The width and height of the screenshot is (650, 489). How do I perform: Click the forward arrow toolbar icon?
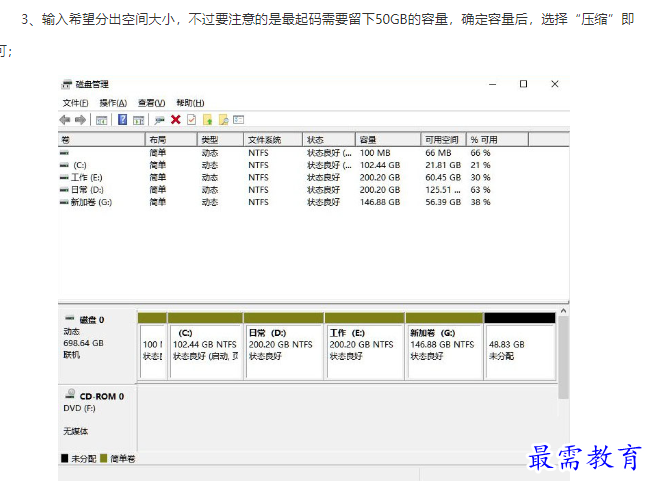pyautogui.click(x=80, y=120)
